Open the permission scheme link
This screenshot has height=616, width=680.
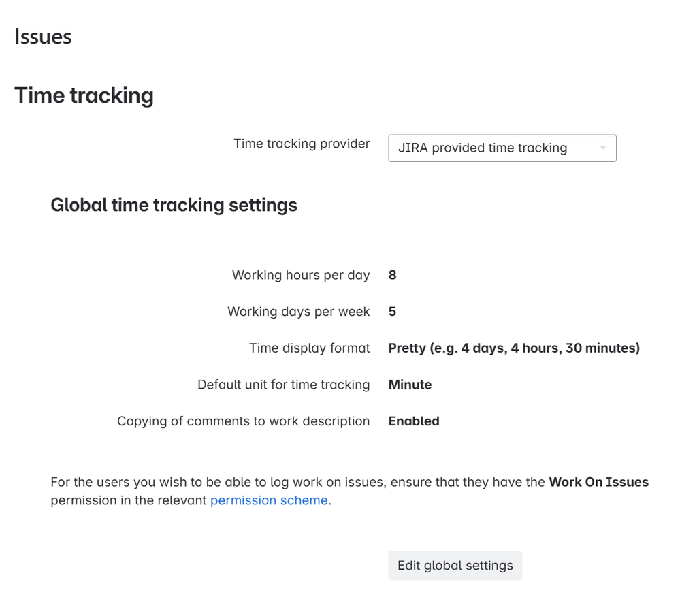tap(268, 500)
